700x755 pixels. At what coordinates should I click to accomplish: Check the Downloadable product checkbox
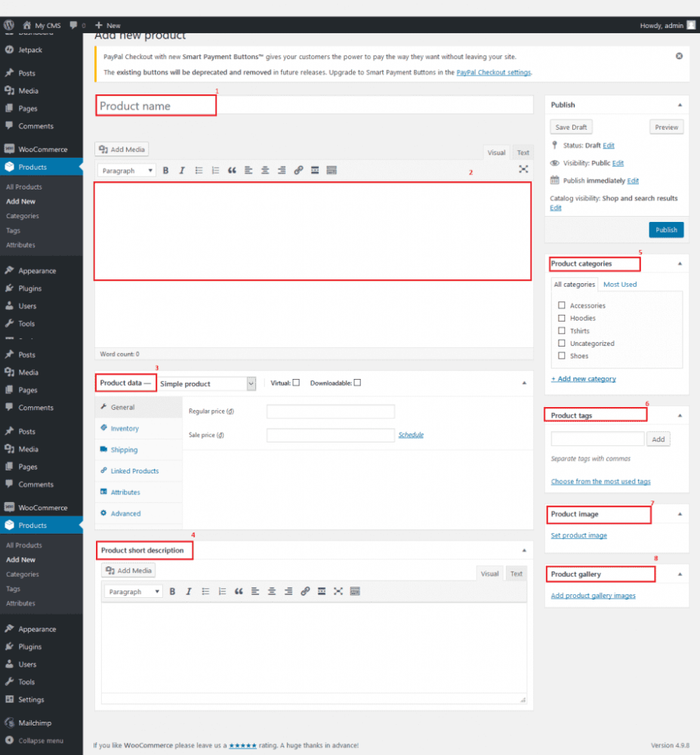pos(357,383)
